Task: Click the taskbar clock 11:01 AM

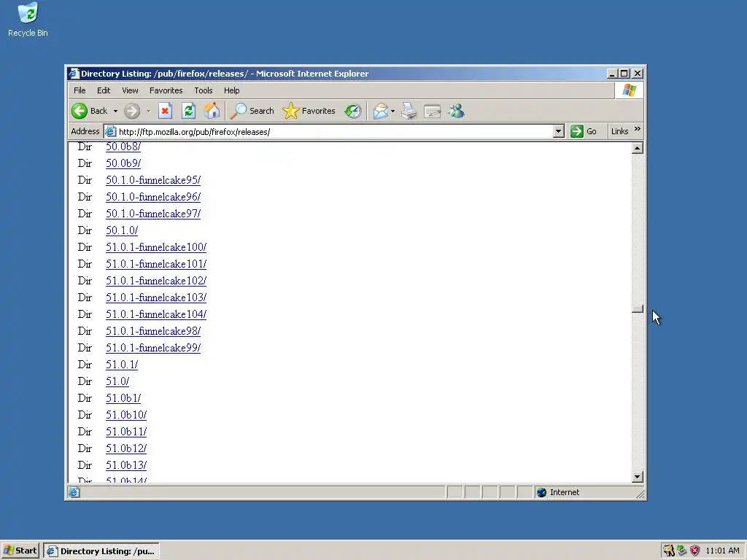Action: [722, 551]
